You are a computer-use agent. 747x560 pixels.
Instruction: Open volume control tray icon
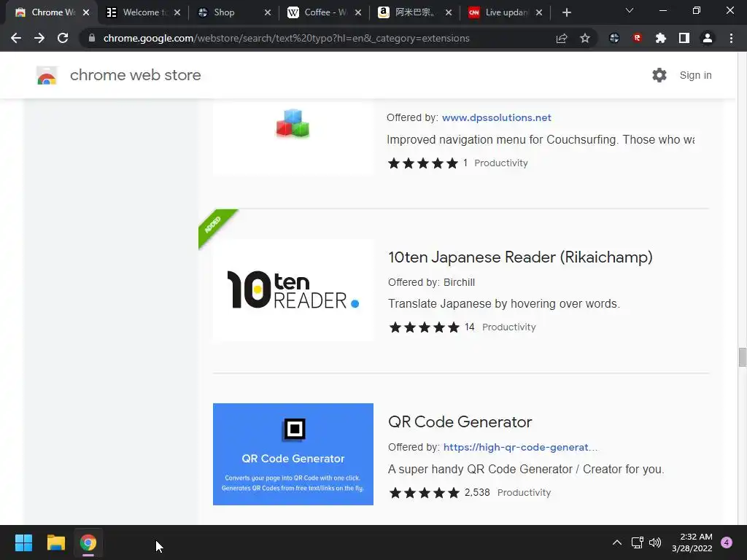coord(655,542)
